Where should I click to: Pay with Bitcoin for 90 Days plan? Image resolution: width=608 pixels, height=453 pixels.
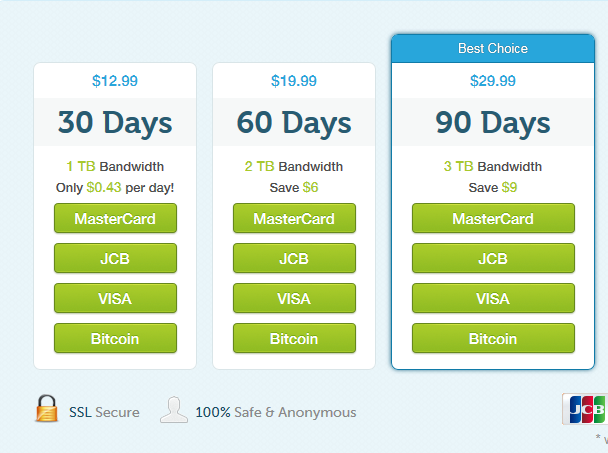(x=493, y=339)
